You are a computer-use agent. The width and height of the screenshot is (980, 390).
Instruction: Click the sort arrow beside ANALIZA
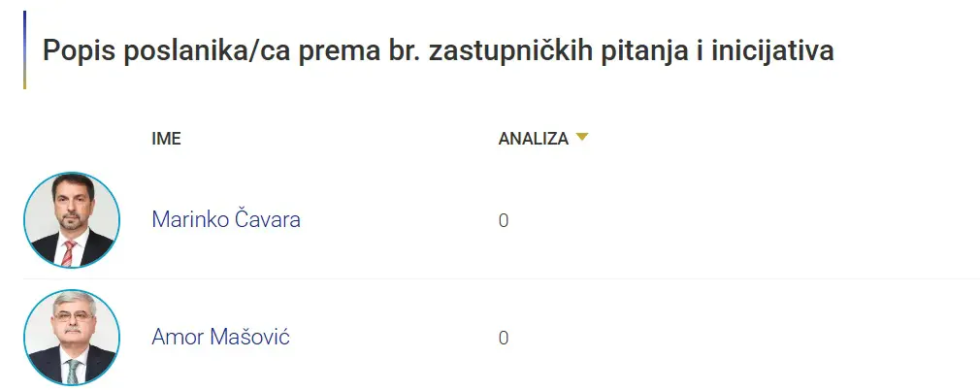pos(581,138)
